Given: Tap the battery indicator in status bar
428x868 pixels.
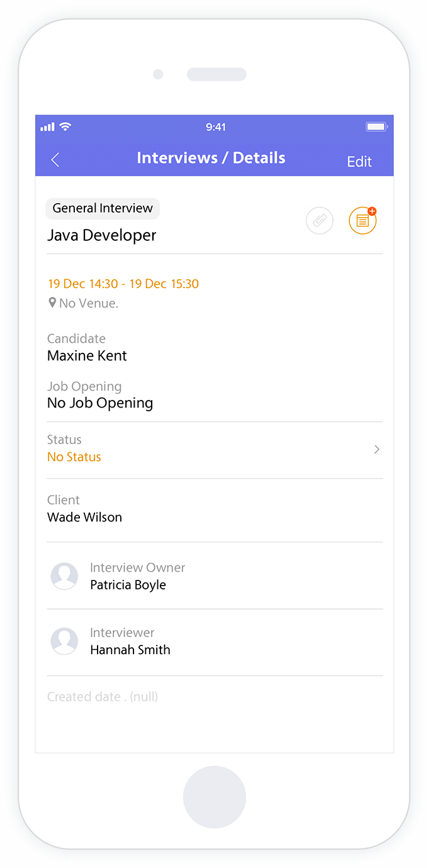Looking at the screenshot, I should [376, 127].
